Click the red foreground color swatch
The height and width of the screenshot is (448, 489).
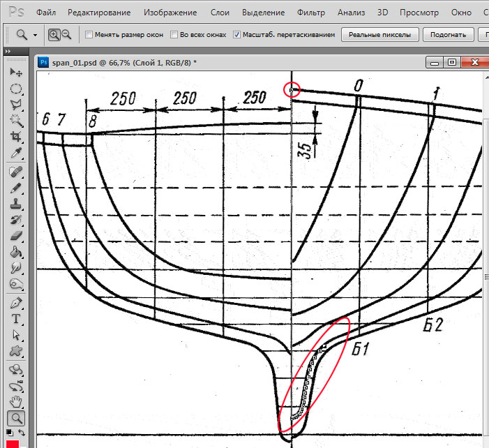click(13, 440)
